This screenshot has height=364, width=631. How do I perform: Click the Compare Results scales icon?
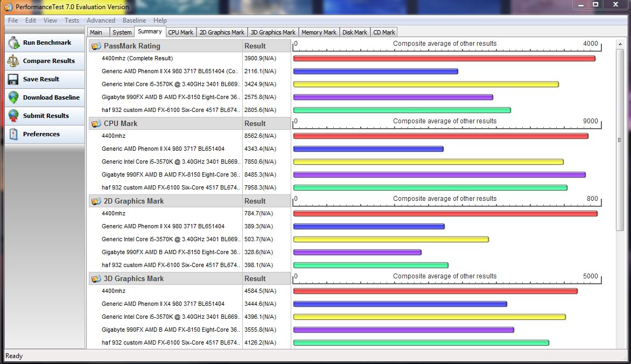[x=13, y=61]
